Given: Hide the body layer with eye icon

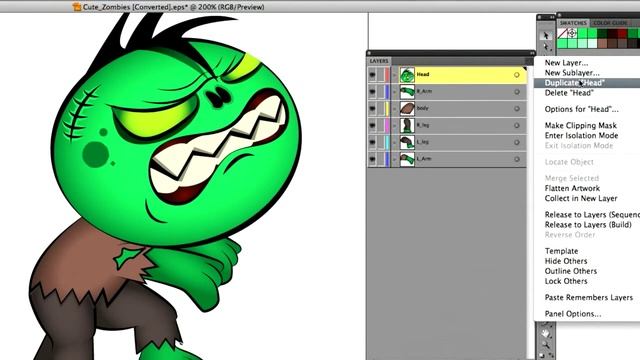Looking at the screenshot, I should click(x=372, y=109).
